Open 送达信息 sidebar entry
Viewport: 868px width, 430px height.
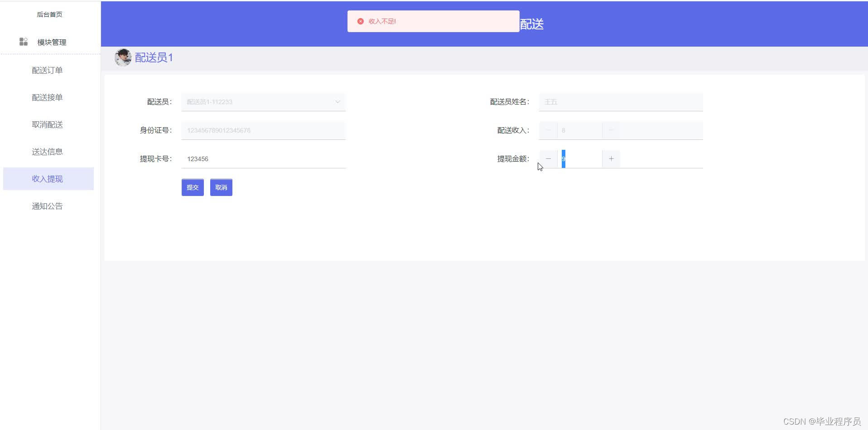point(47,152)
